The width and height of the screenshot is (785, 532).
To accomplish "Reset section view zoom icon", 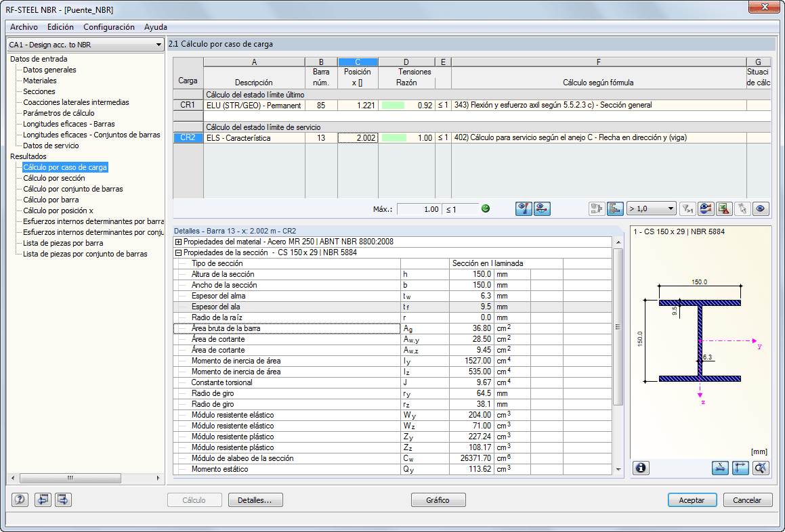I will (761, 468).
